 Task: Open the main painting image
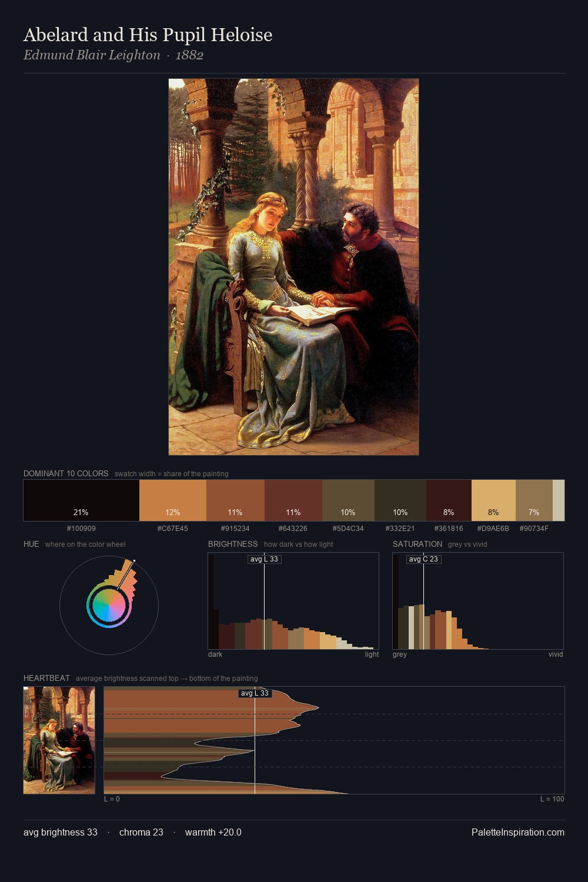293,267
